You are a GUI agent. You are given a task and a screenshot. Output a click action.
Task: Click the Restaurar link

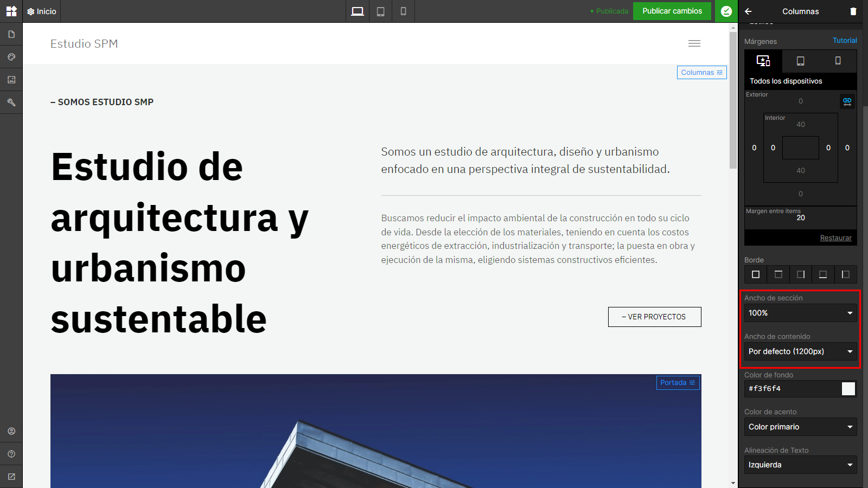click(835, 238)
